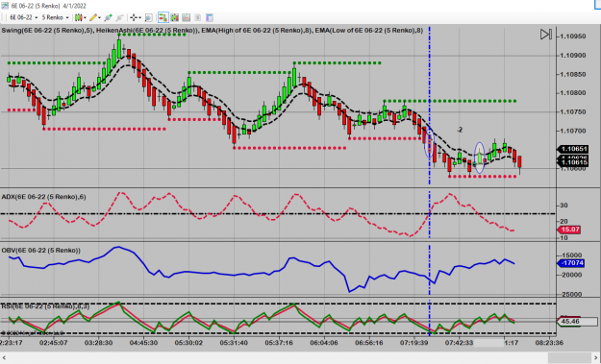Click the 1.10900 price axis label
601x364 pixels.
point(573,56)
